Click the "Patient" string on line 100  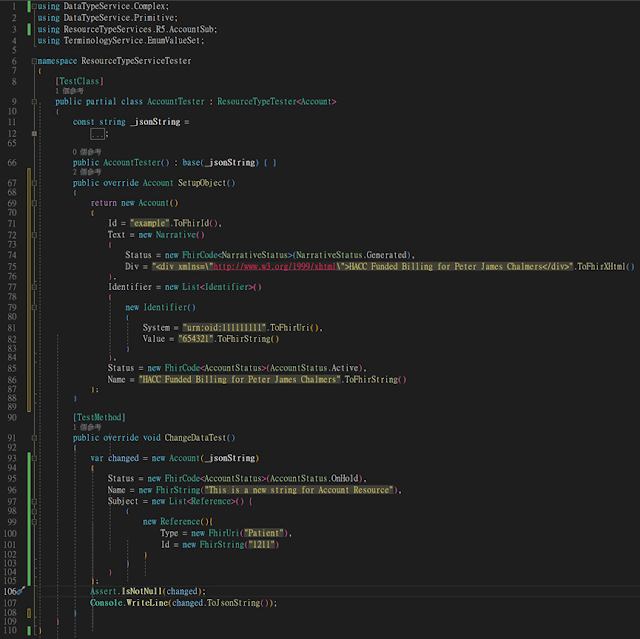264,533
